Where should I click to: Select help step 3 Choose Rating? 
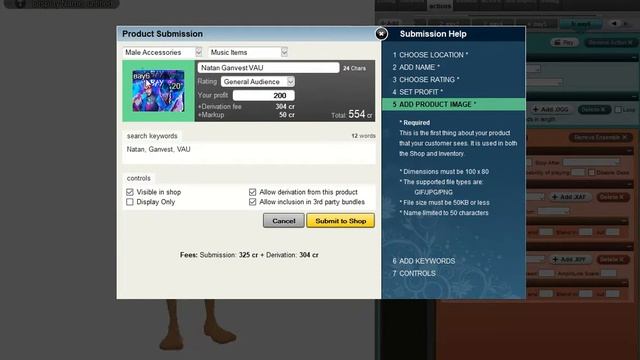pos(426,80)
